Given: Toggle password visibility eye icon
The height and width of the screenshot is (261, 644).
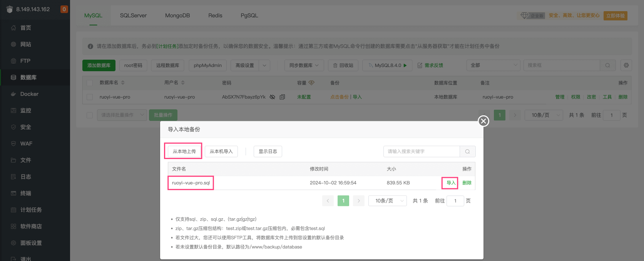Looking at the screenshot, I should pyautogui.click(x=273, y=97).
